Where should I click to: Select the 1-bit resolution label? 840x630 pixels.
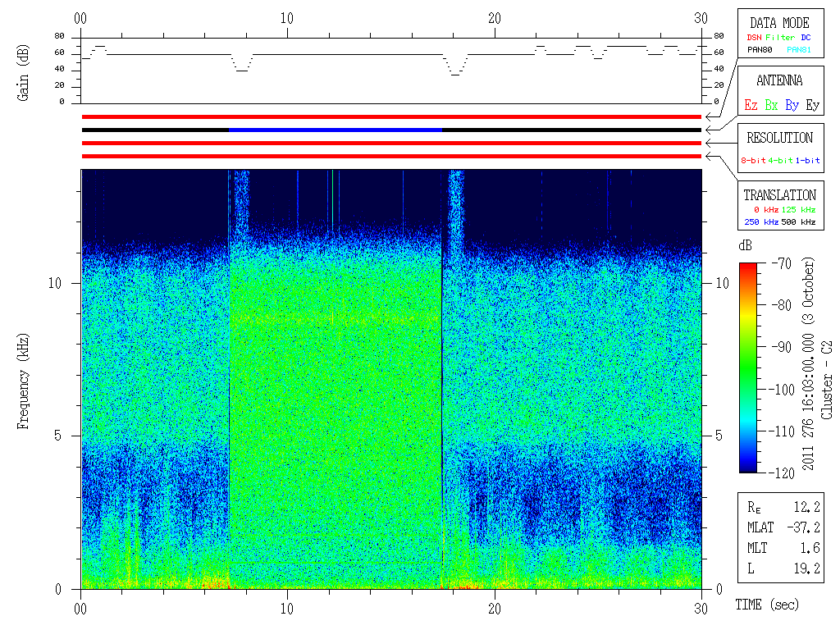point(807,160)
